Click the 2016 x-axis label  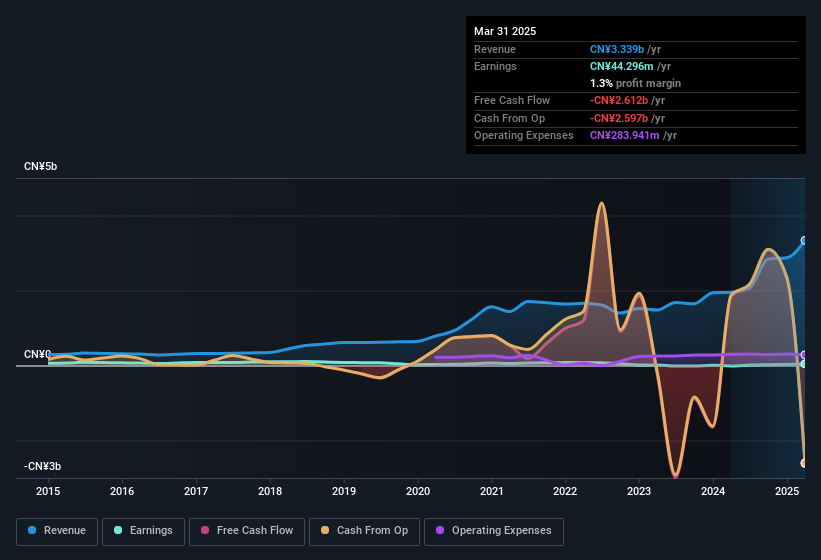122,491
